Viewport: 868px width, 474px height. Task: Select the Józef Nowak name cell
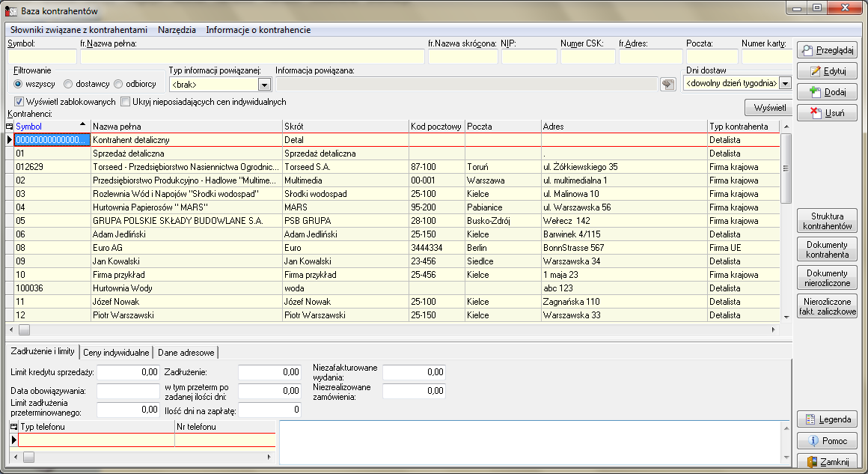[186, 302]
